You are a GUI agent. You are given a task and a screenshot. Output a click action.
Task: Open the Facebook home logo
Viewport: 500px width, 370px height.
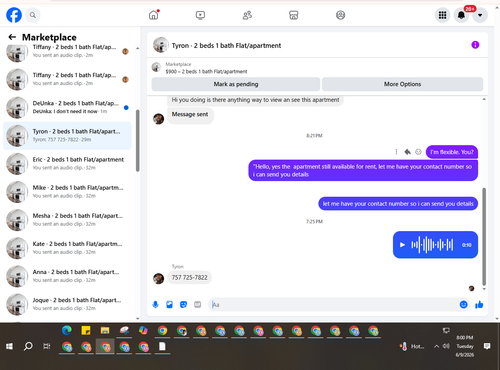click(14, 15)
